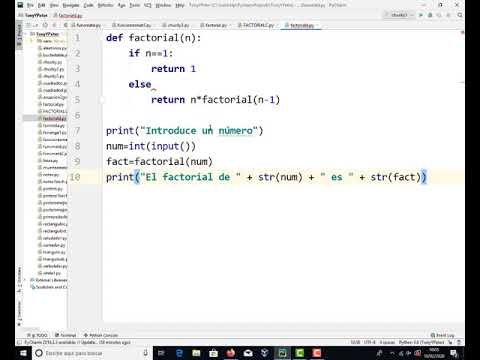Click the Cortana microphone icon
The height and width of the screenshot is (360, 480).
click(x=145, y=353)
